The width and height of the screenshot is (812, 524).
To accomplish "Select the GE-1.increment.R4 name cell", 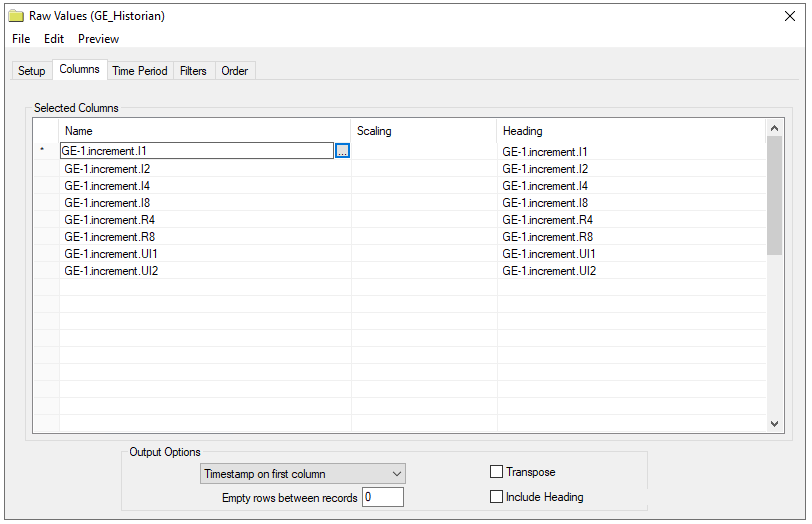I will 205,220.
